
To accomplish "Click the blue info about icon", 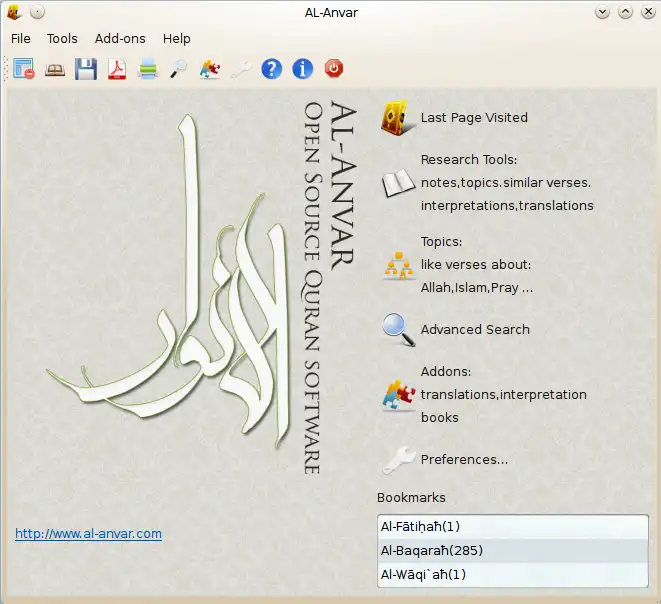I will tap(303, 69).
